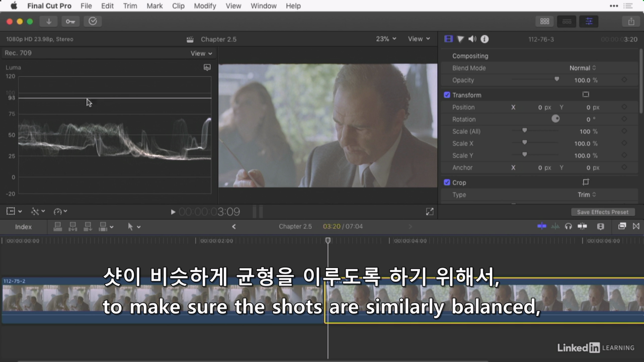Click the Rotation keyframe diamond
644x362 pixels.
pos(624,119)
